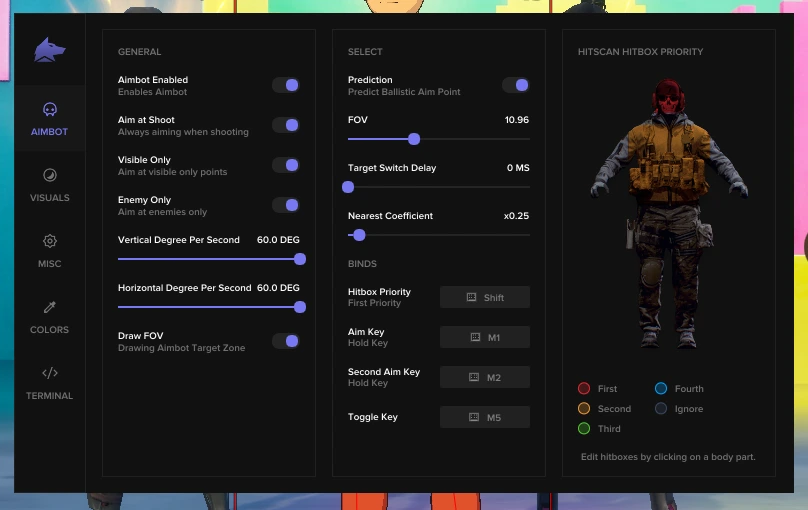
Task: Open the Misc gear icon
Action: [49, 242]
